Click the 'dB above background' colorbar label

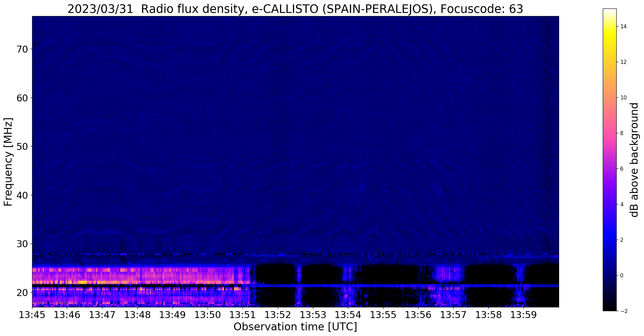click(635, 160)
